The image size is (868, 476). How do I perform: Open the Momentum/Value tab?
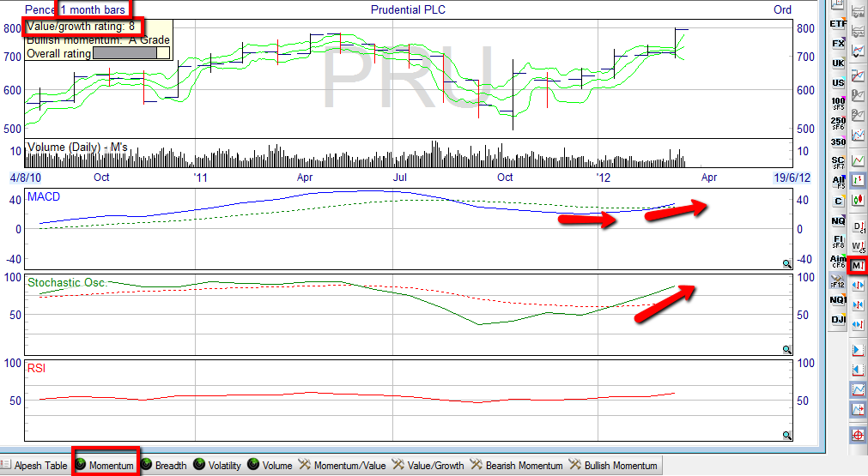[343, 466]
